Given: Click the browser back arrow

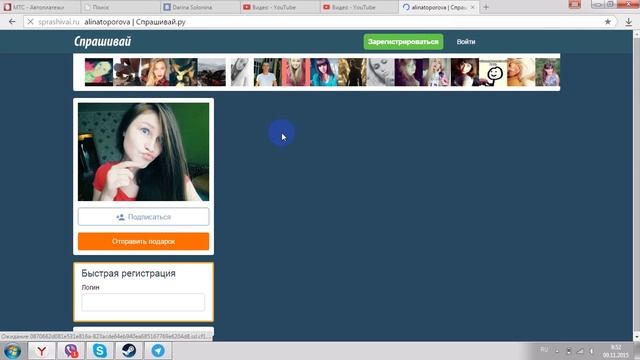Looking at the screenshot, I should pos(12,22).
